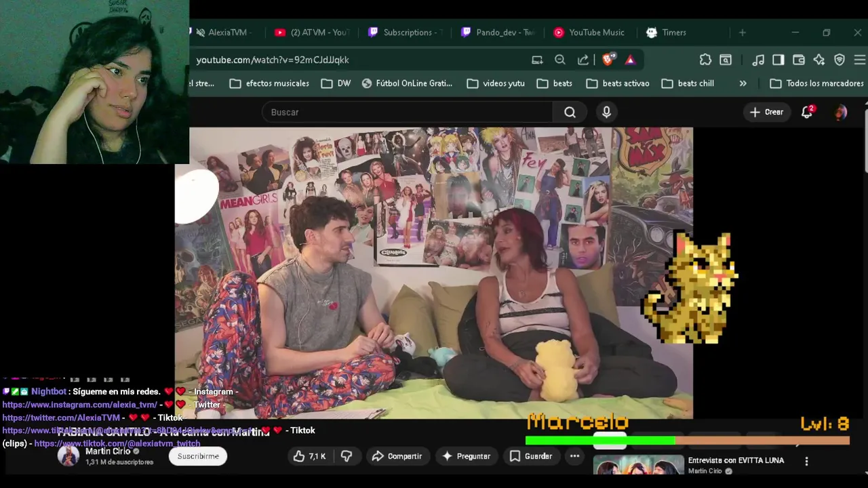
Task: Click the Suscribirme button
Action: (x=198, y=456)
